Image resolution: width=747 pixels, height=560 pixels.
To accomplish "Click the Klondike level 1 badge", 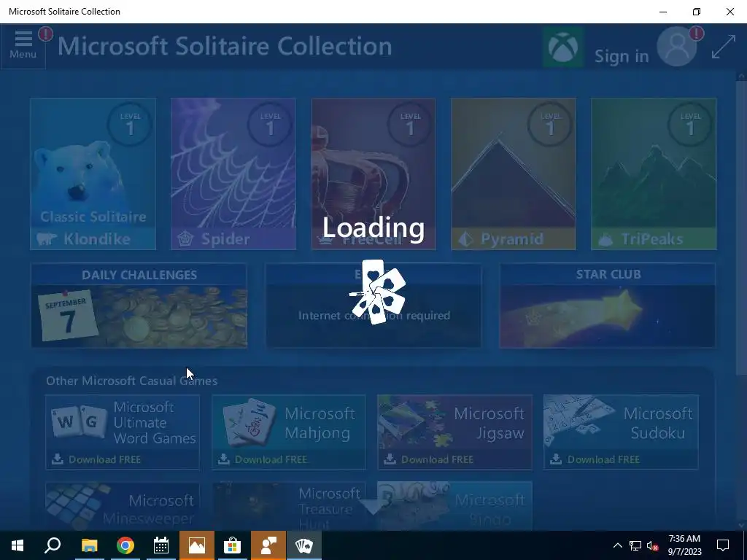I will point(130,124).
